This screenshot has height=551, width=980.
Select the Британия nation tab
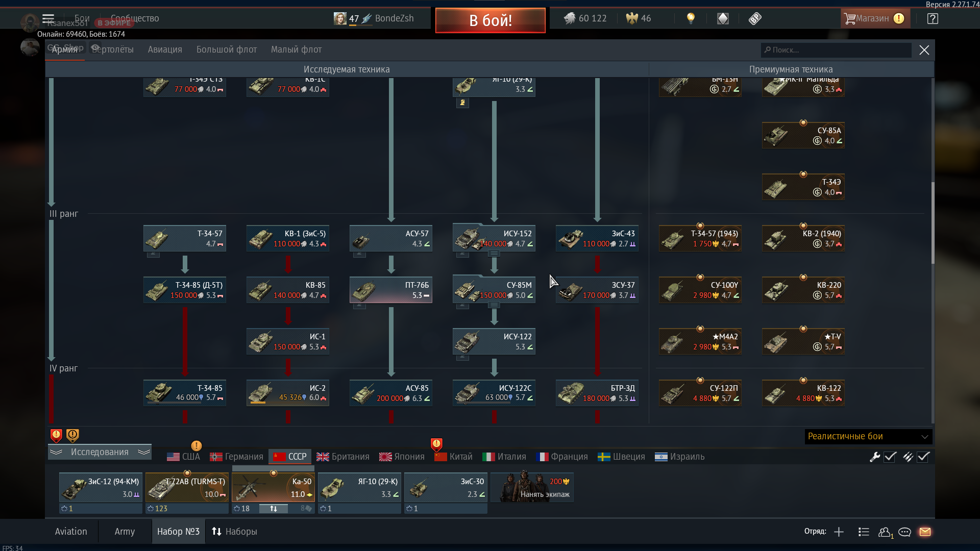(343, 457)
